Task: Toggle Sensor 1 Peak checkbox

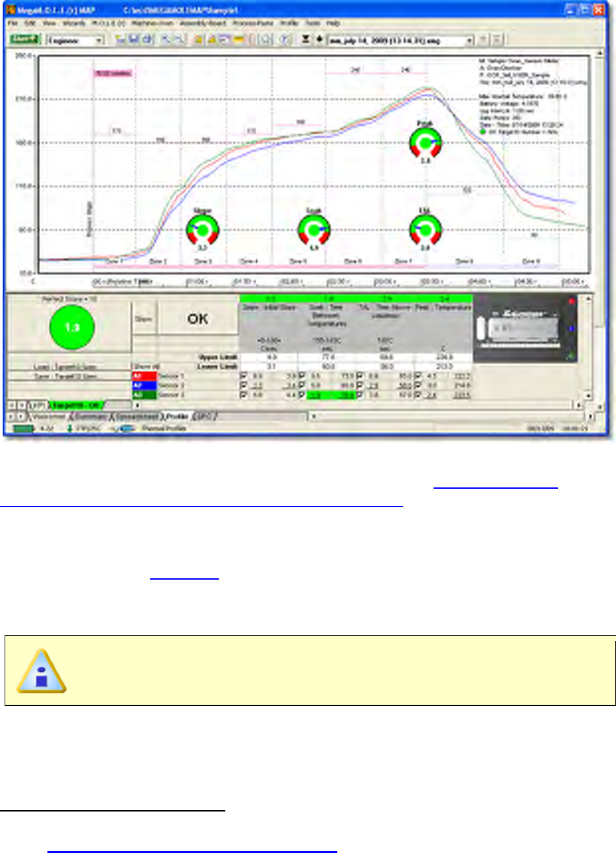Action: 418,375
